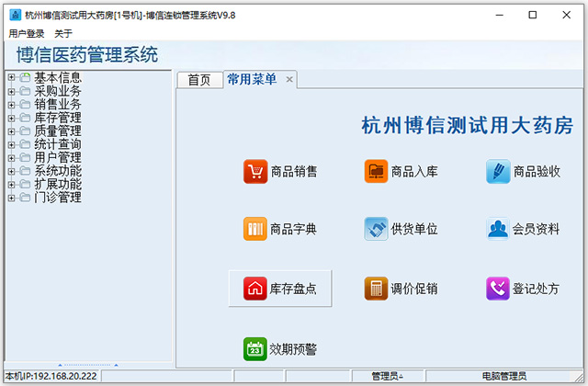Select the 基本信息 tree label
The width and height of the screenshot is (588, 386).
(x=58, y=77)
